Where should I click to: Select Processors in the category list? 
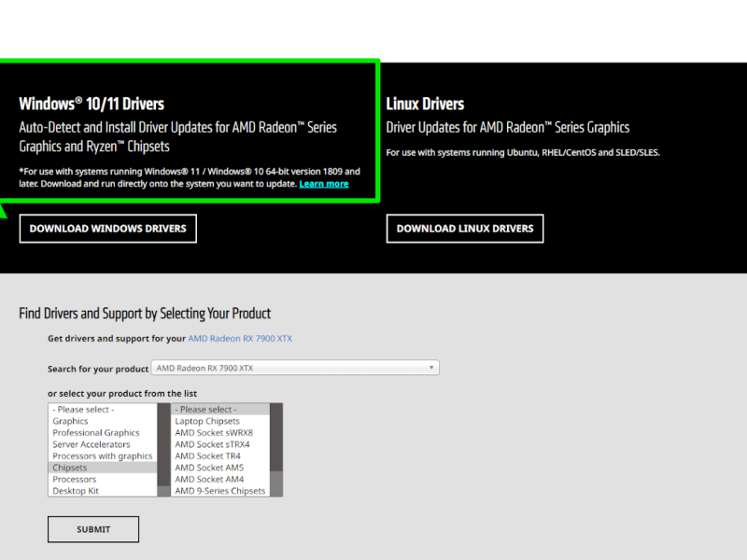pyautogui.click(x=103, y=479)
